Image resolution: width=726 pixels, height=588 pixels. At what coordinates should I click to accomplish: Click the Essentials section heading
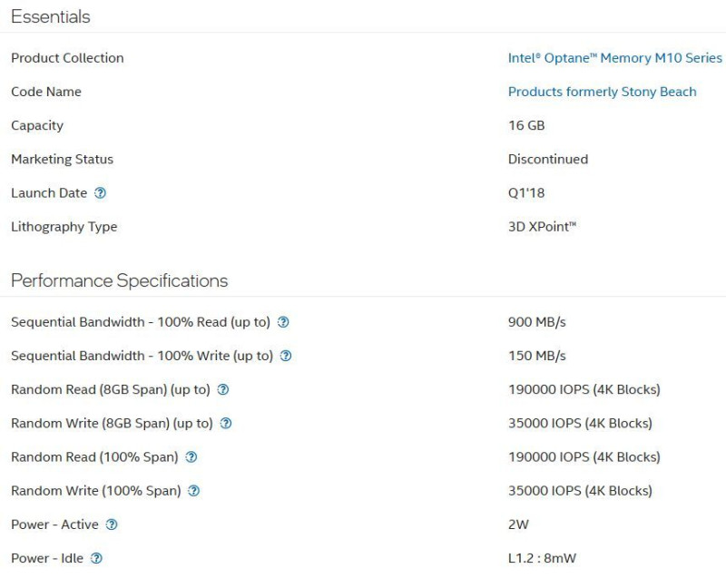click(51, 17)
